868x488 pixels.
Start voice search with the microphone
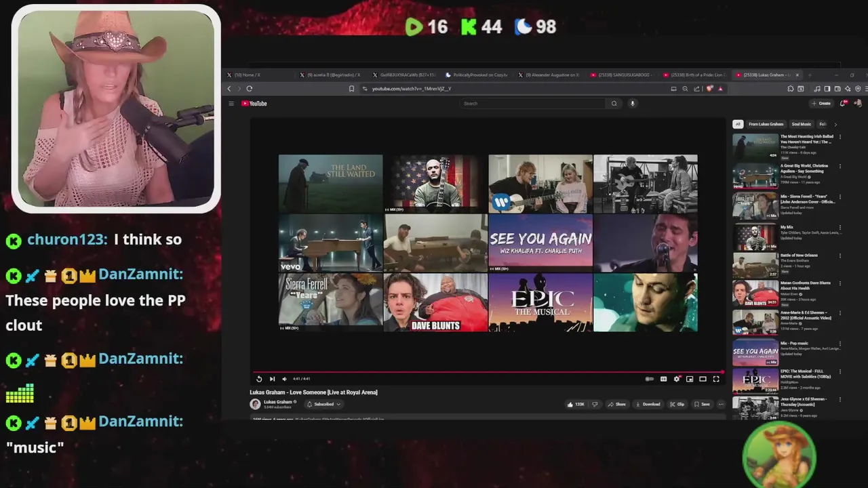click(632, 104)
